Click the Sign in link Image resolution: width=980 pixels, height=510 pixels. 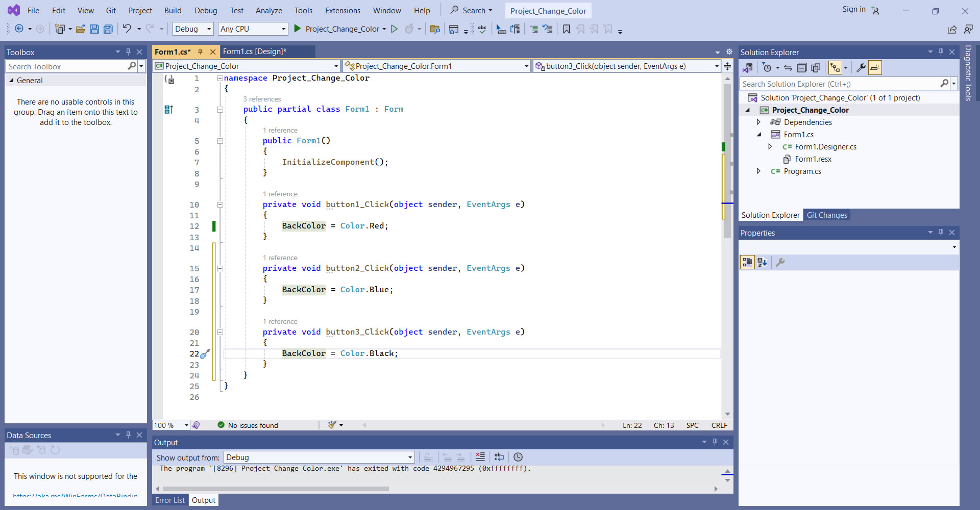[853, 9]
